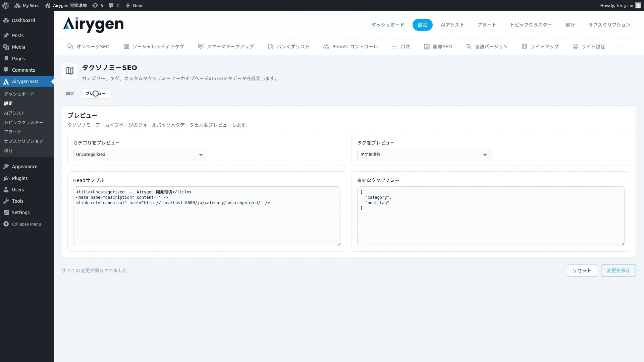Click the オンページSEO tab icon
Viewport: 644px width, 362px height.
click(70, 47)
